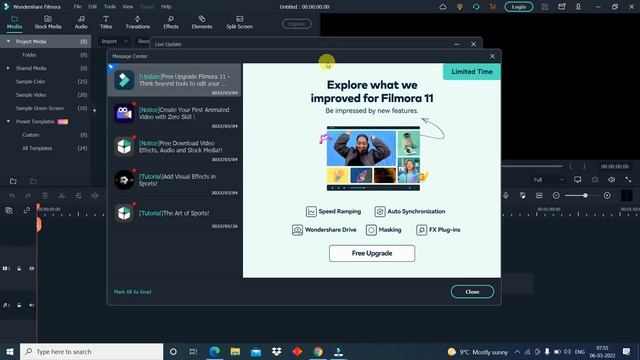Open the Help menu

[166, 7]
